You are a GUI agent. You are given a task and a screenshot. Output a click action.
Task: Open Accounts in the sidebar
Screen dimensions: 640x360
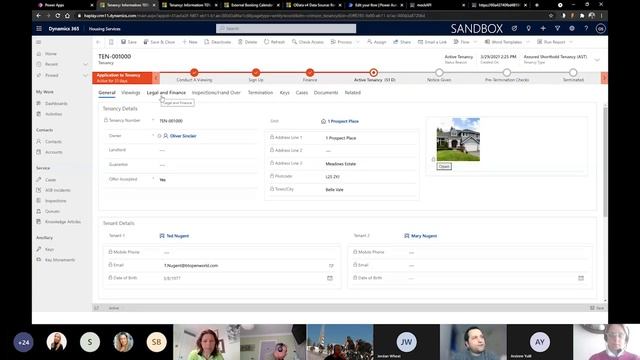coord(53,152)
